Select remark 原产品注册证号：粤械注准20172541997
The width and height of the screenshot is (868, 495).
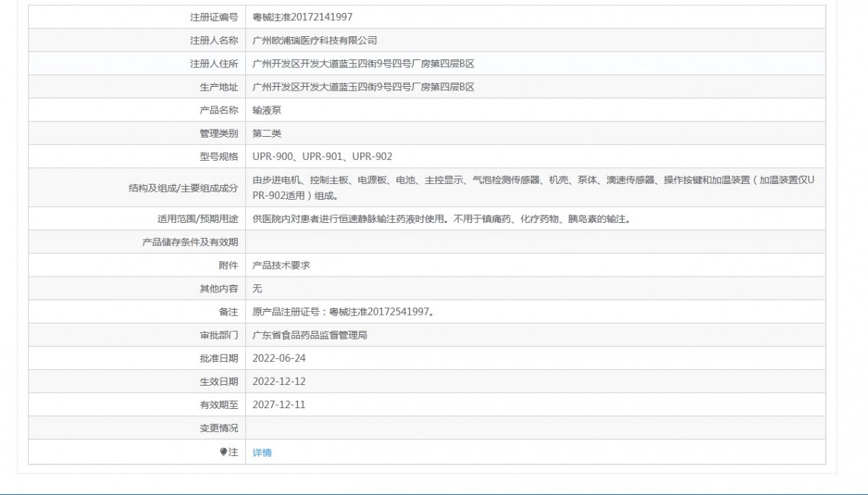[x=343, y=311]
